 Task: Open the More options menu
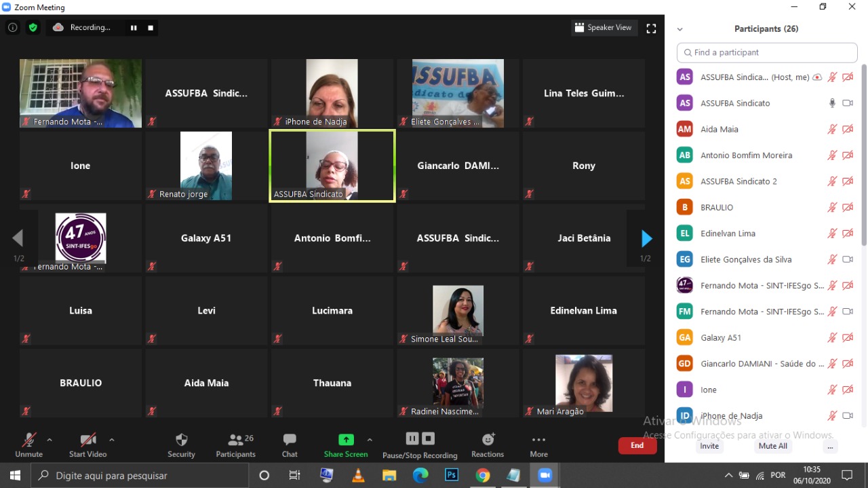click(538, 445)
